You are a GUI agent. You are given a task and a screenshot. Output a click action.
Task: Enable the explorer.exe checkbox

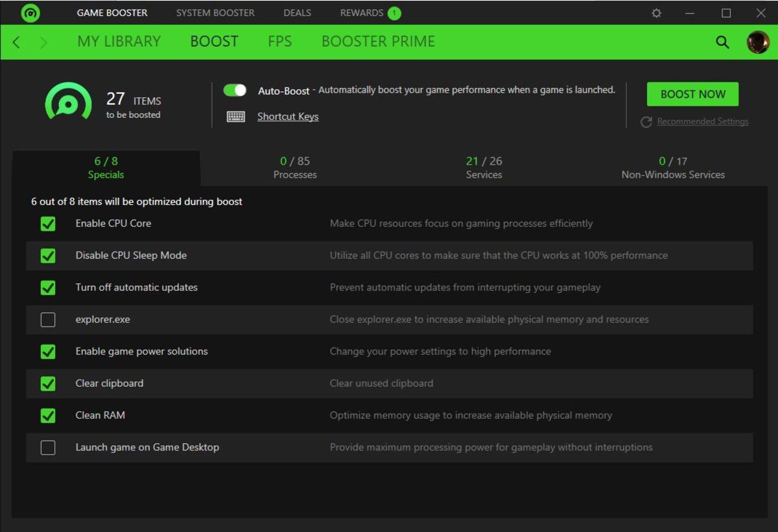48,319
